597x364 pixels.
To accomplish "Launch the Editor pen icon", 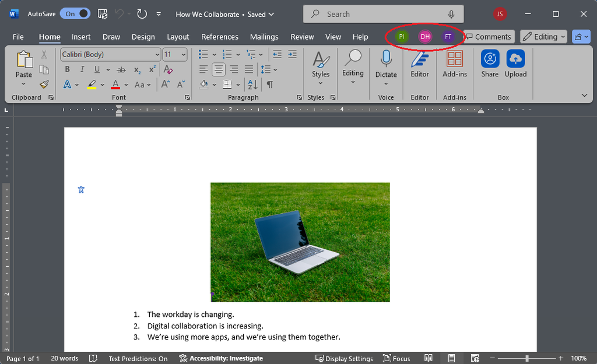I will tap(419, 63).
